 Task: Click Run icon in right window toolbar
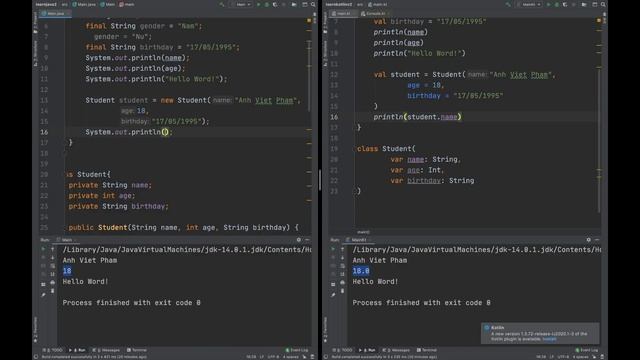pos(548,4)
